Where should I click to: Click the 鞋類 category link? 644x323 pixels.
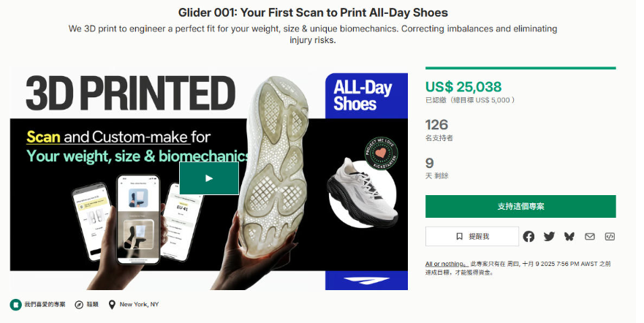[x=92, y=305]
